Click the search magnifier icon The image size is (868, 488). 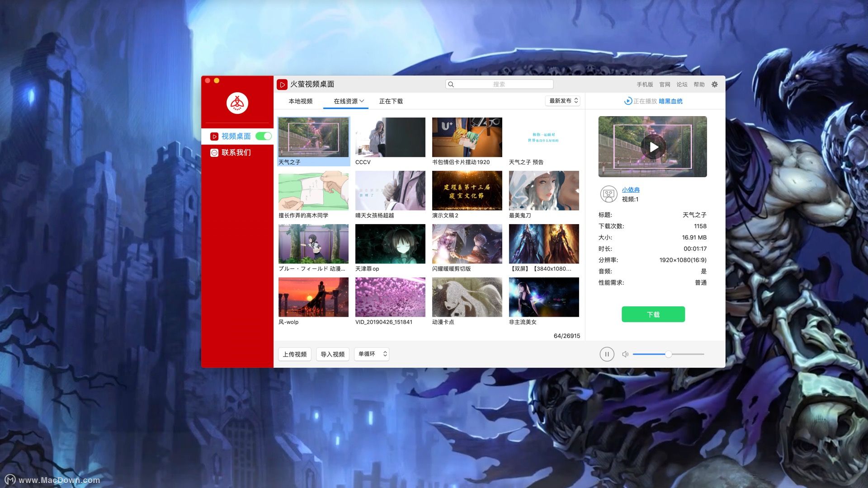tap(451, 84)
